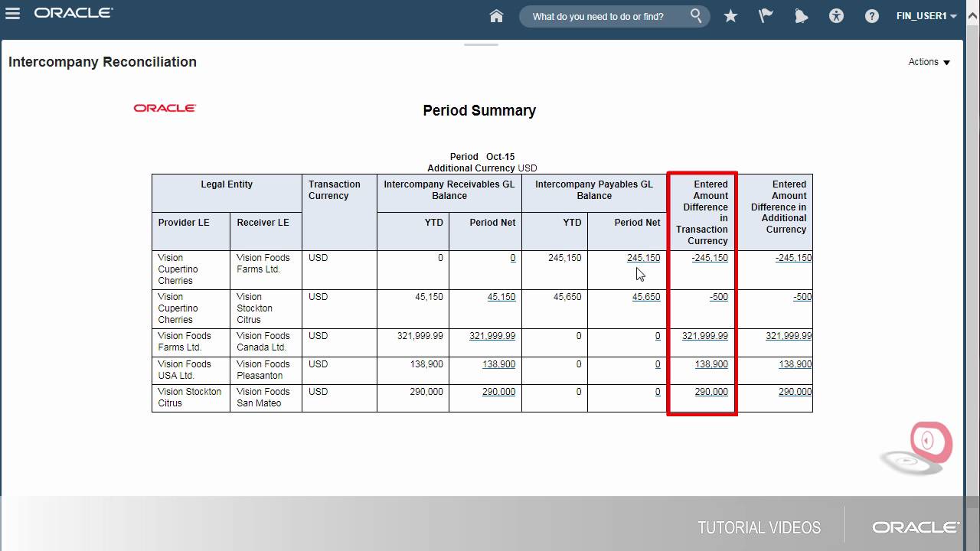Viewport: 980px width, 551px height.
Task: Select Vision Foods Canada Ltd. receiver cell
Action: point(266,342)
